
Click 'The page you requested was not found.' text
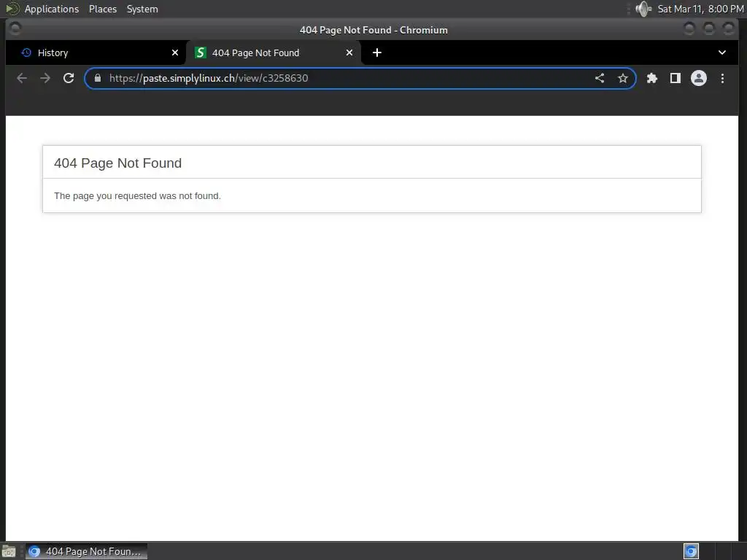pyautogui.click(x=137, y=195)
